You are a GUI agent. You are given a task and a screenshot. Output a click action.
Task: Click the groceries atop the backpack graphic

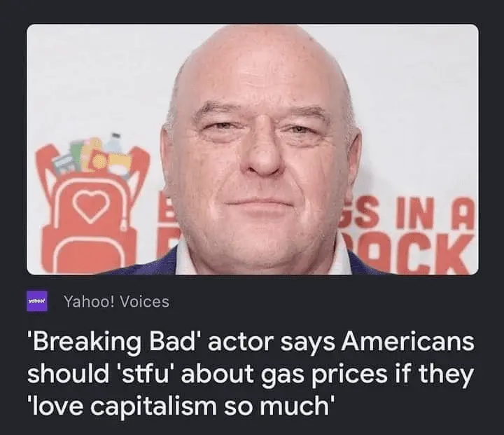pyautogui.click(x=94, y=154)
